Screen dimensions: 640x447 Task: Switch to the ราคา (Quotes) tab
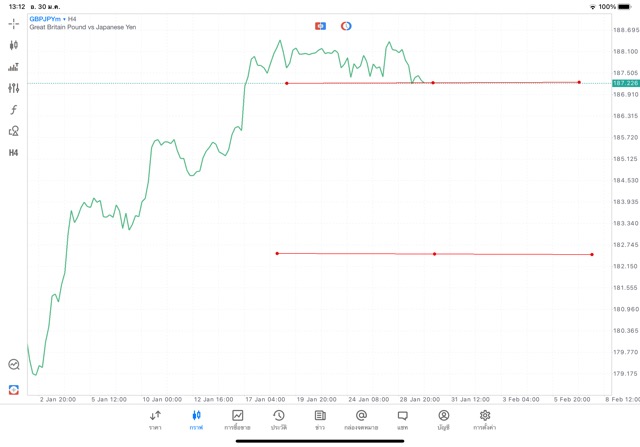(155, 420)
